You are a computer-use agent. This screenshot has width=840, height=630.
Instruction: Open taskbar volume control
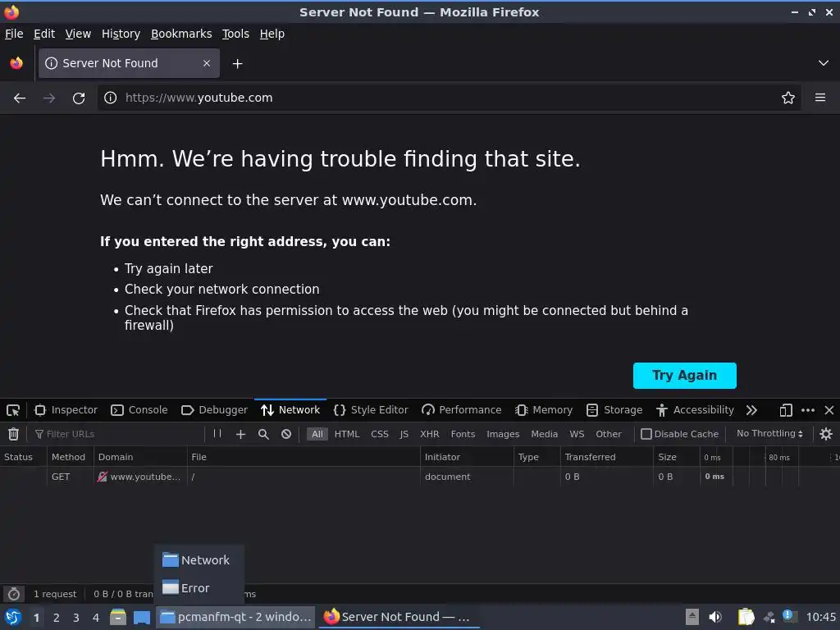715,617
